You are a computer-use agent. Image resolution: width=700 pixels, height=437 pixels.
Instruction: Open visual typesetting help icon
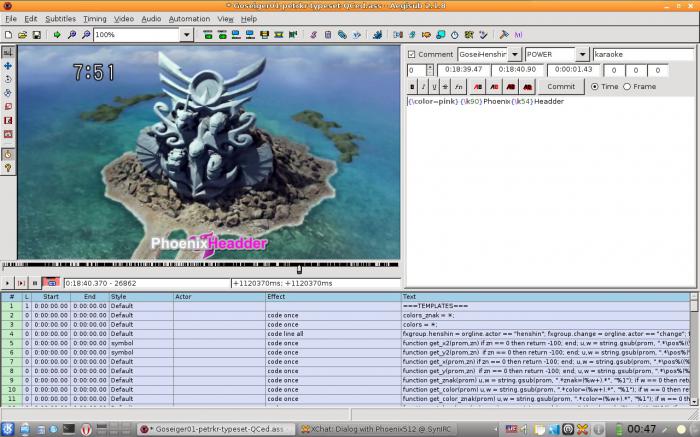tap(8, 168)
